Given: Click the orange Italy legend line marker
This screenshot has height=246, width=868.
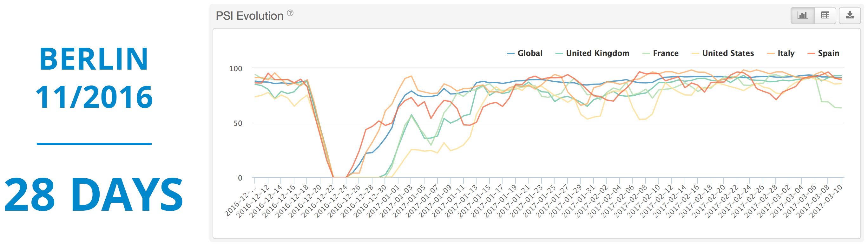Looking at the screenshot, I should pyautogui.click(x=771, y=54).
